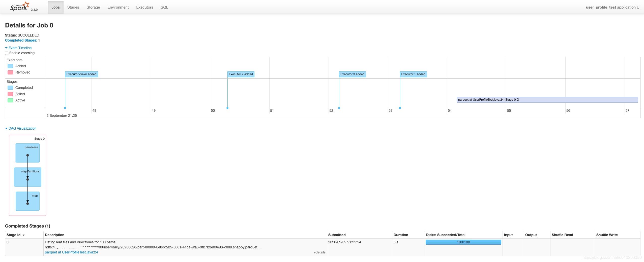
Task: Click the 'Listing leaf files and directories' description text
Action: point(81,242)
